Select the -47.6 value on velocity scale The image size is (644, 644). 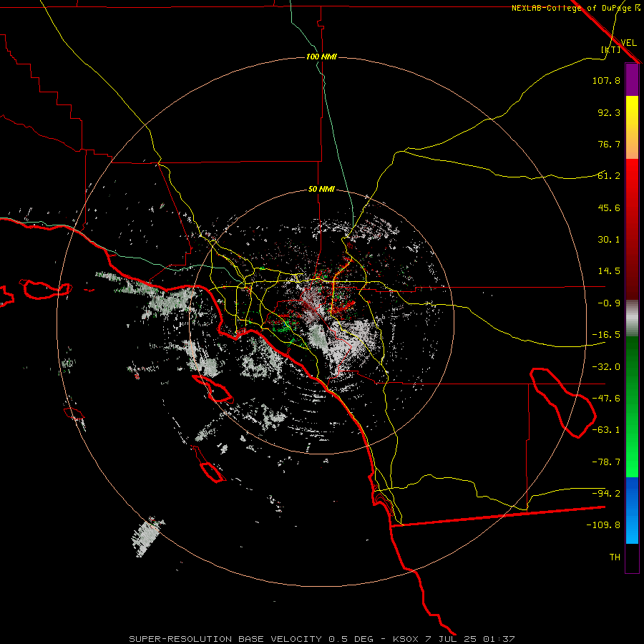pos(606,399)
